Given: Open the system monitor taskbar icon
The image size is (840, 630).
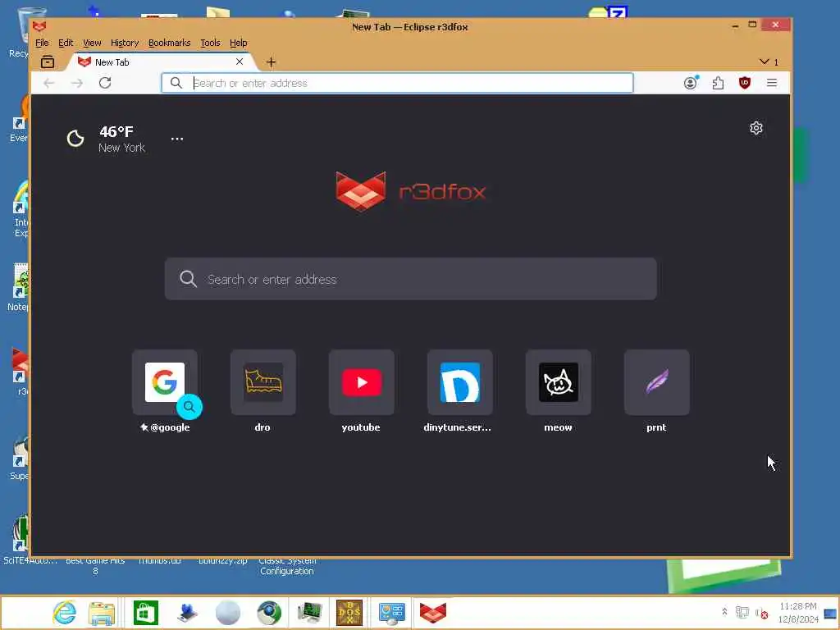Looking at the screenshot, I should 309,612.
